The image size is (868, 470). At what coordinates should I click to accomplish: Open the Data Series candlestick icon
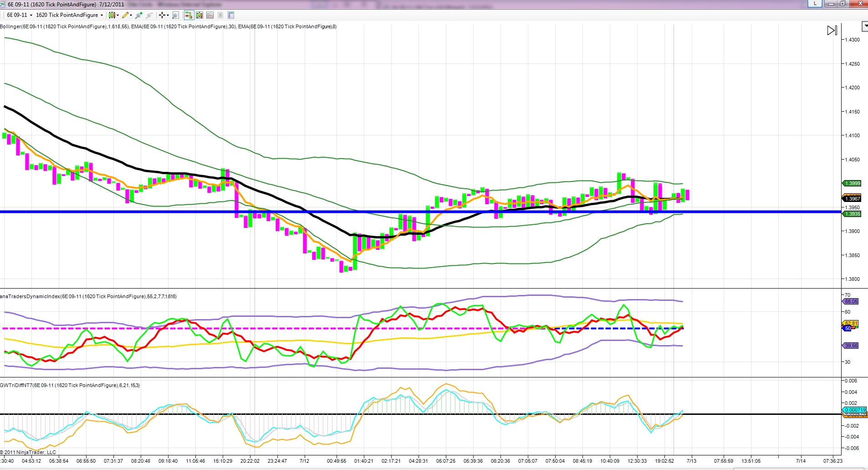[x=199, y=15]
